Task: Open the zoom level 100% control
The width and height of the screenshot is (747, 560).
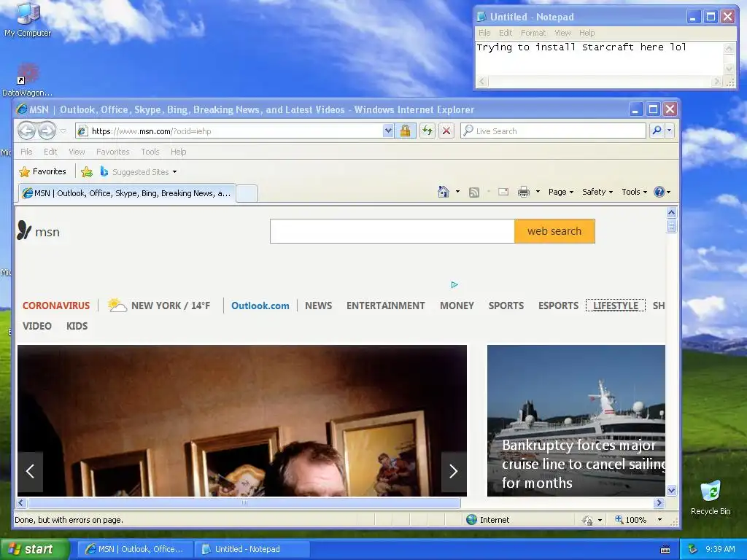Action: [638, 519]
